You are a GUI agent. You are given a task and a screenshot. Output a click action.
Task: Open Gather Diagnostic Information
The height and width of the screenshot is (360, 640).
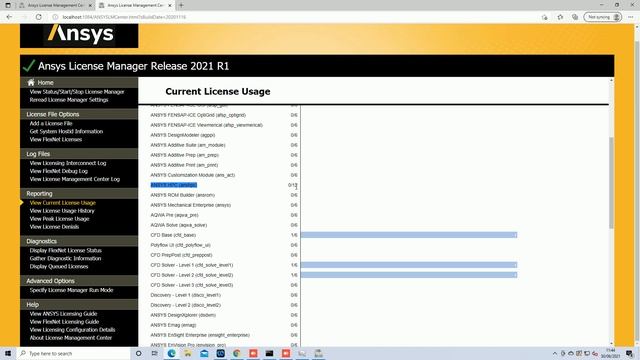coord(65,258)
